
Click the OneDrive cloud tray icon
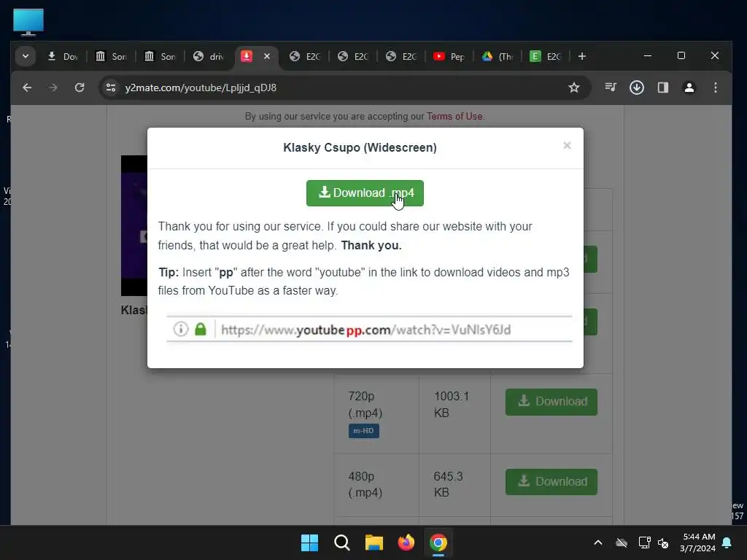point(622,542)
